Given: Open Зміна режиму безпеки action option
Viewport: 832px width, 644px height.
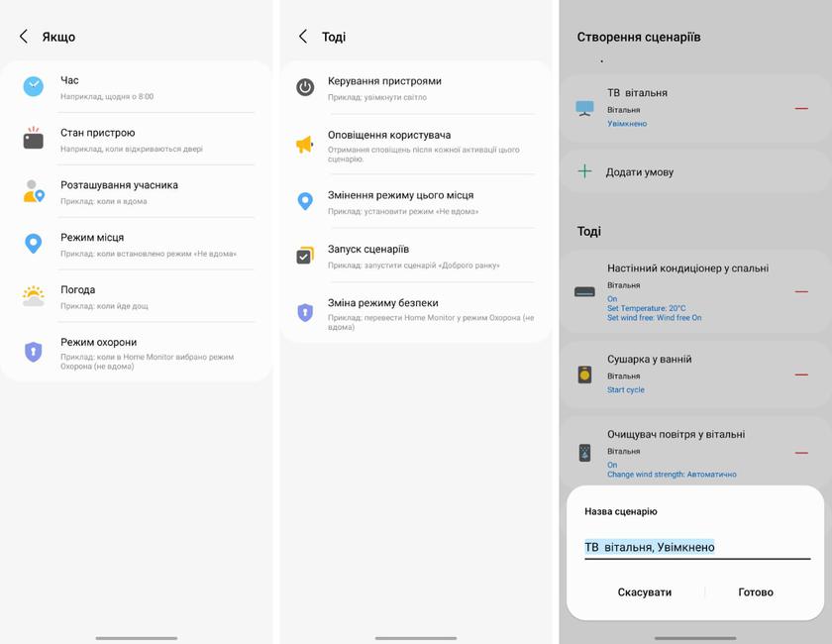Looking at the screenshot, I should [415, 313].
